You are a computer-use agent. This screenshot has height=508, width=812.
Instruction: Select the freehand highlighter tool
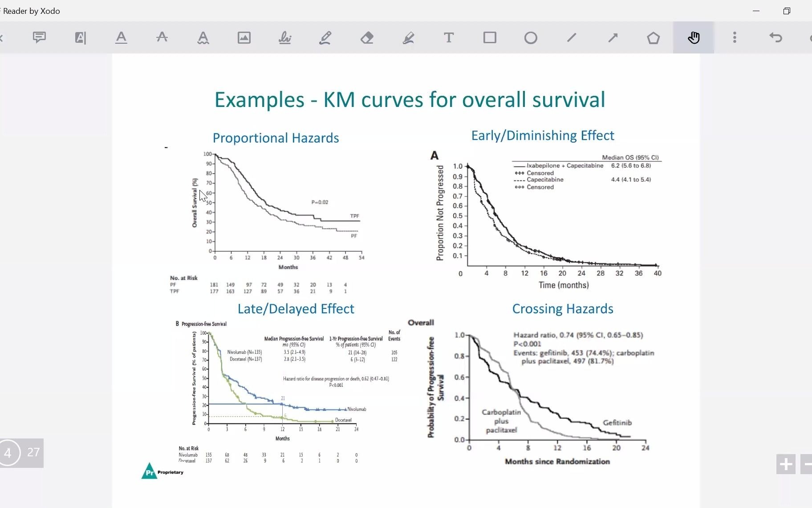(408, 37)
